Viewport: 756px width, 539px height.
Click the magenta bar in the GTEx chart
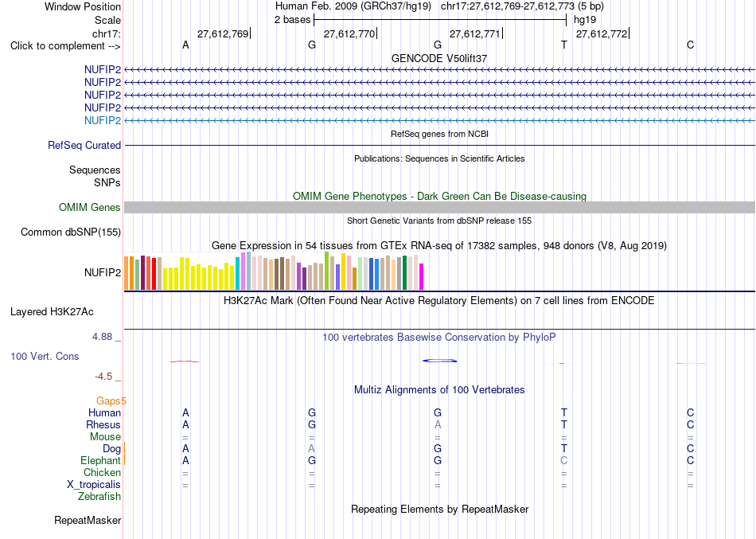coord(422,276)
